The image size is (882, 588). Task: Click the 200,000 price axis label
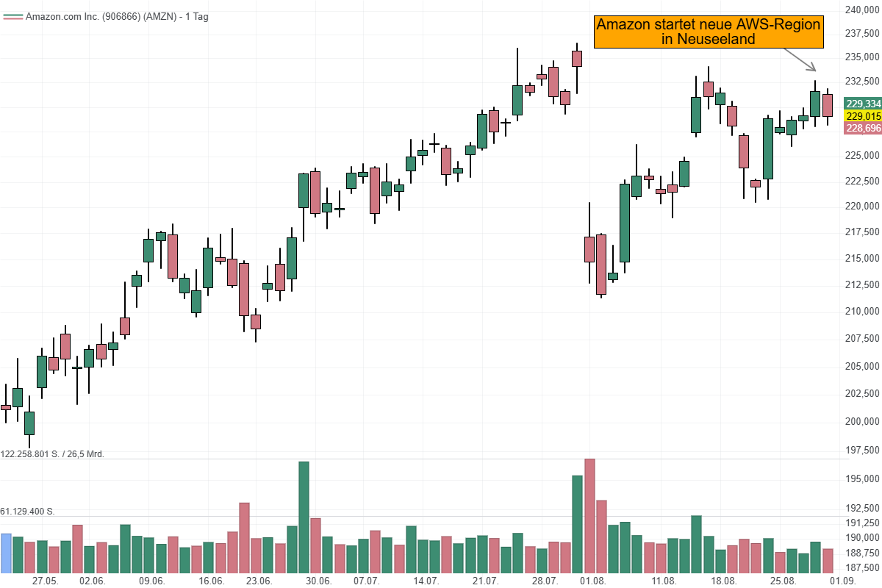[863, 421]
